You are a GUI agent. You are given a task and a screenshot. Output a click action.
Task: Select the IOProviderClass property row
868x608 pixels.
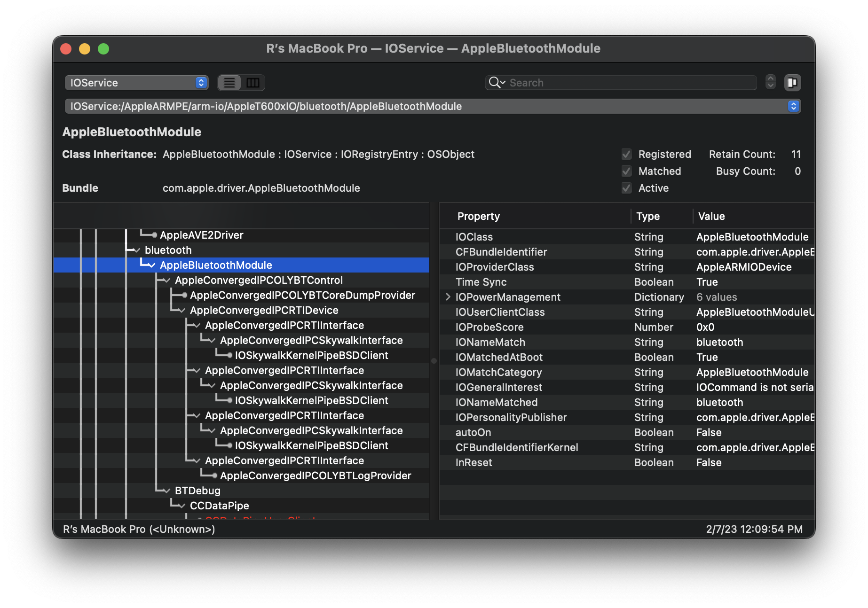coord(627,267)
